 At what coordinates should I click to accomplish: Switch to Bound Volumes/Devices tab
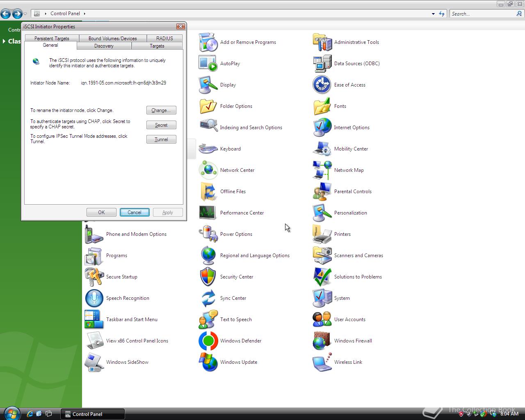pyautogui.click(x=112, y=38)
